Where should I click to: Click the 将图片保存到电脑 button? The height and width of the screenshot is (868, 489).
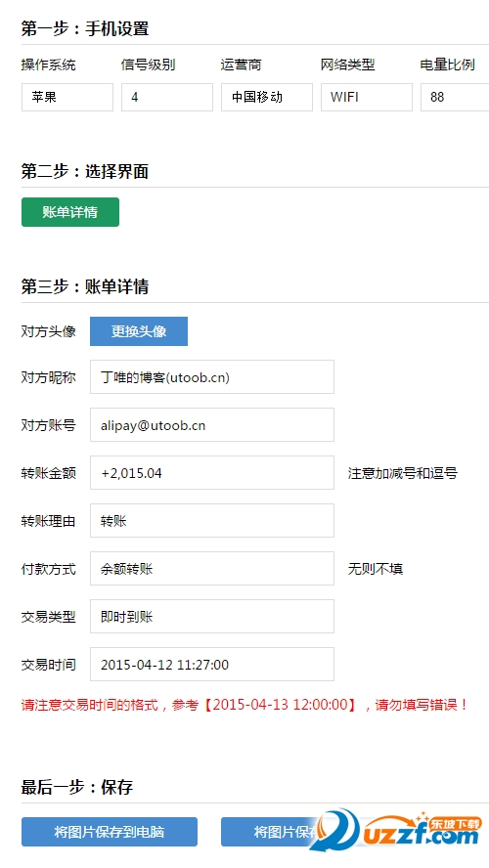pyautogui.click(x=110, y=832)
